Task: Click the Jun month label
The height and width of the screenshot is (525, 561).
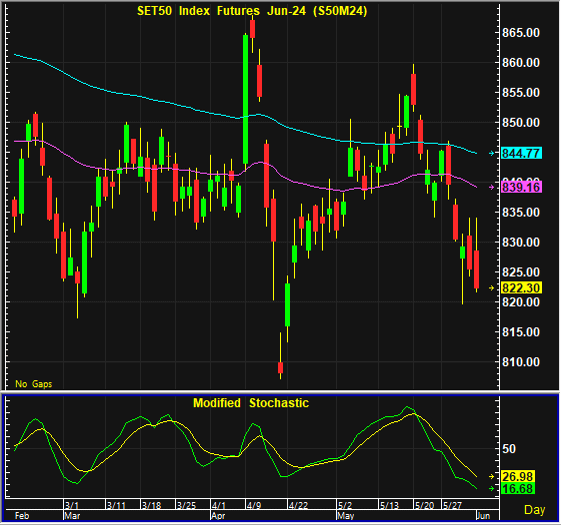Action: point(483,516)
